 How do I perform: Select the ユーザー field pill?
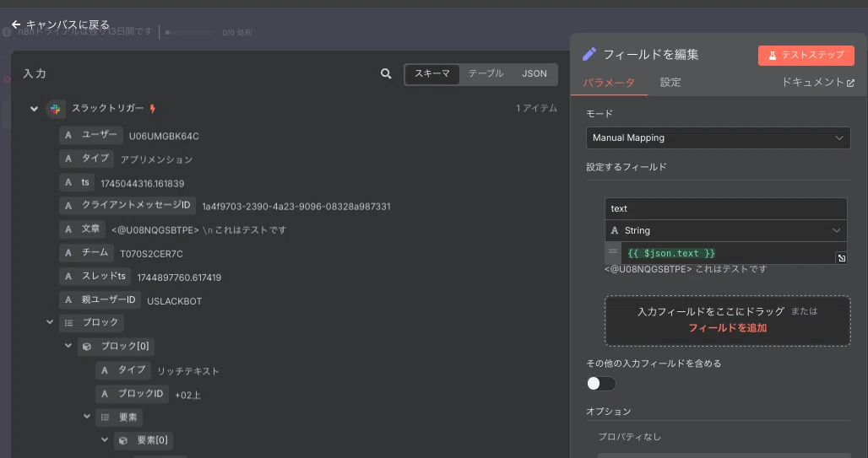pyautogui.click(x=91, y=135)
